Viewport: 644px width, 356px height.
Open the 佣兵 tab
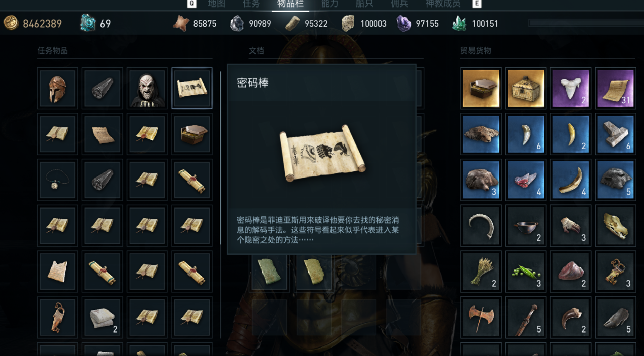[399, 4]
